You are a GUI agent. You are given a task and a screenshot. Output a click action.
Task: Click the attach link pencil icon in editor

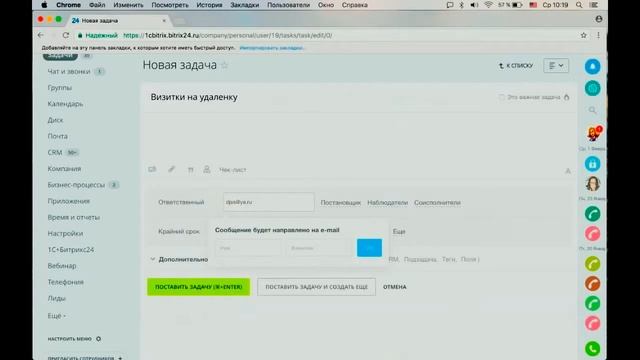coord(171,169)
